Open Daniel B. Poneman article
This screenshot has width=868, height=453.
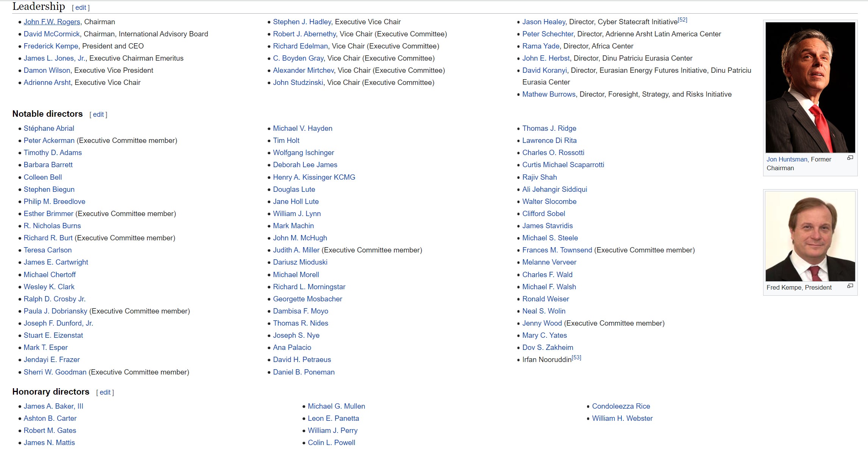304,372
